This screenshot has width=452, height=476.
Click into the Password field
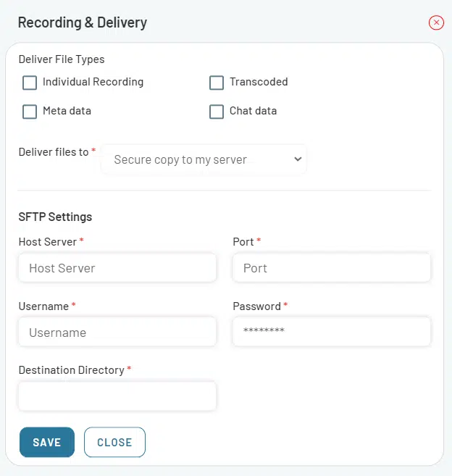331,333
